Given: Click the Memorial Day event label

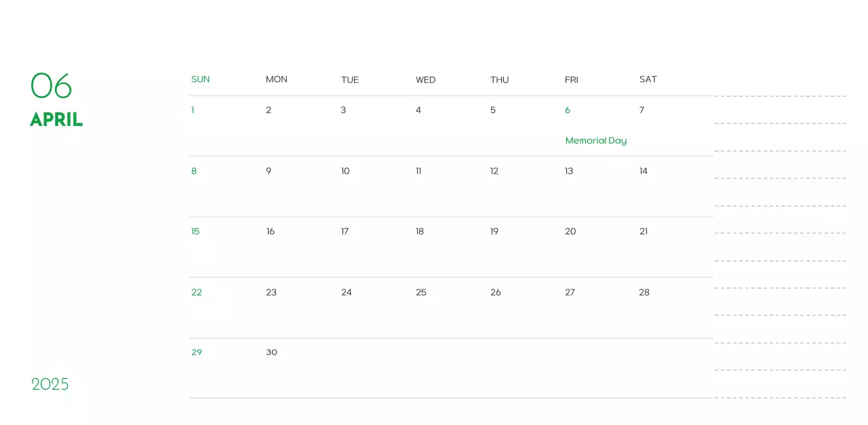Looking at the screenshot, I should pos(596,140).
